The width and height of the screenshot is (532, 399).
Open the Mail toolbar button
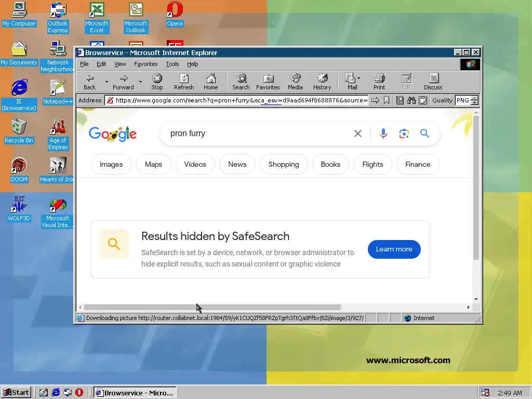coord(351,82)
